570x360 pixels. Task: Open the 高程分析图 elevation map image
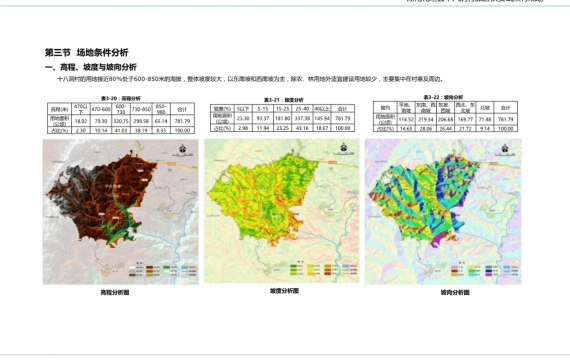pos(121,212)
